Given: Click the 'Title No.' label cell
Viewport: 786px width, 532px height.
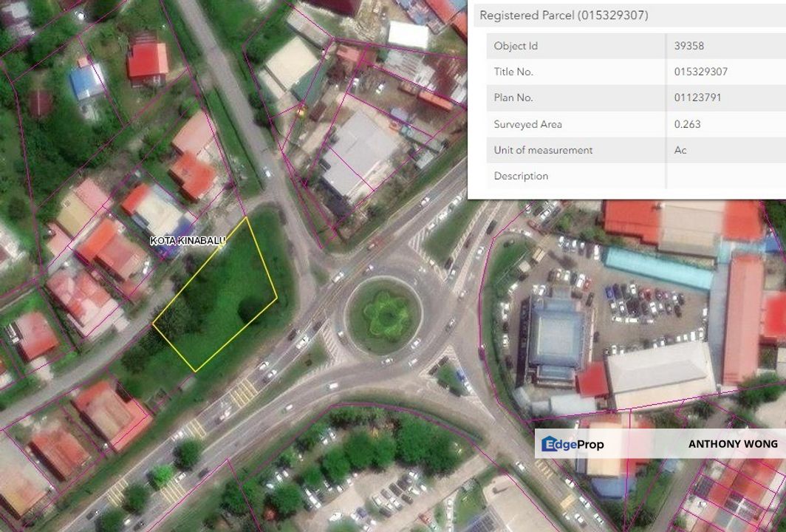Looking at the screenshot, I should pos(576,72).
